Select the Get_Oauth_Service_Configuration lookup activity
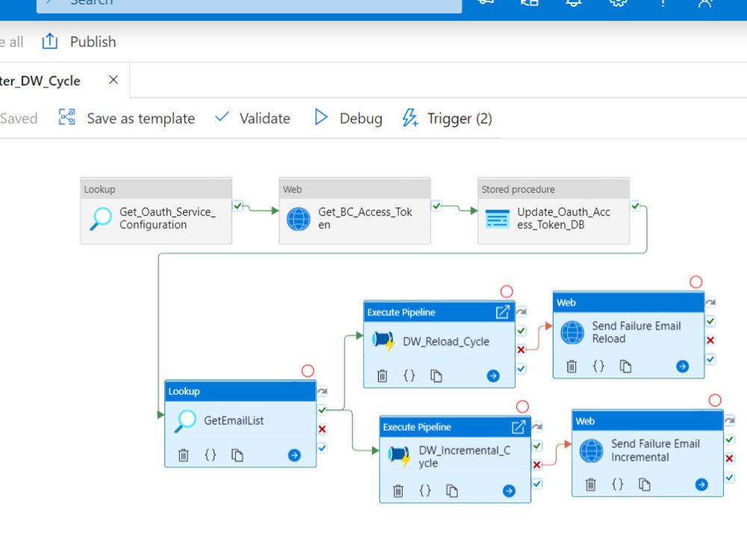Viewport: 747px width, 560px height. (x=156, y=211)
